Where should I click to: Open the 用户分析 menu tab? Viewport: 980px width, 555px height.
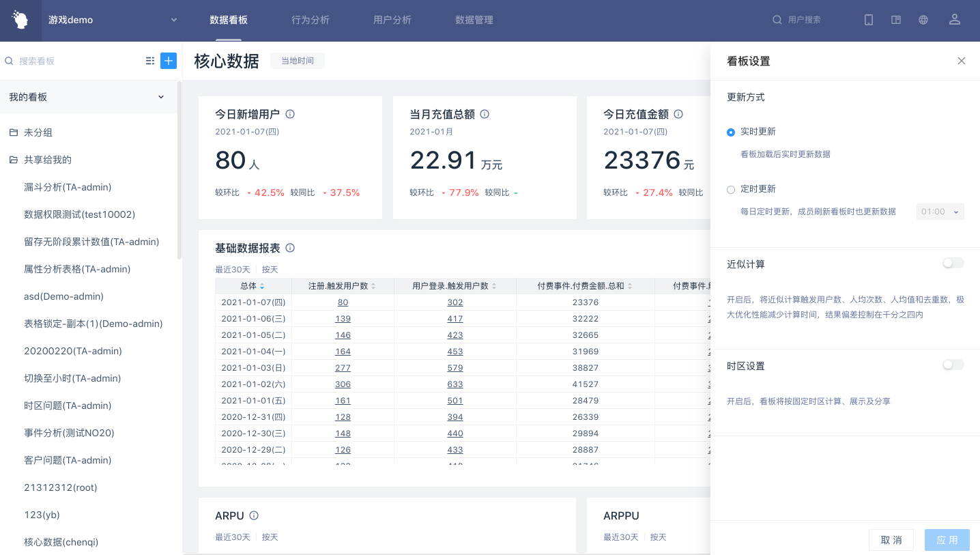(392, 20)
